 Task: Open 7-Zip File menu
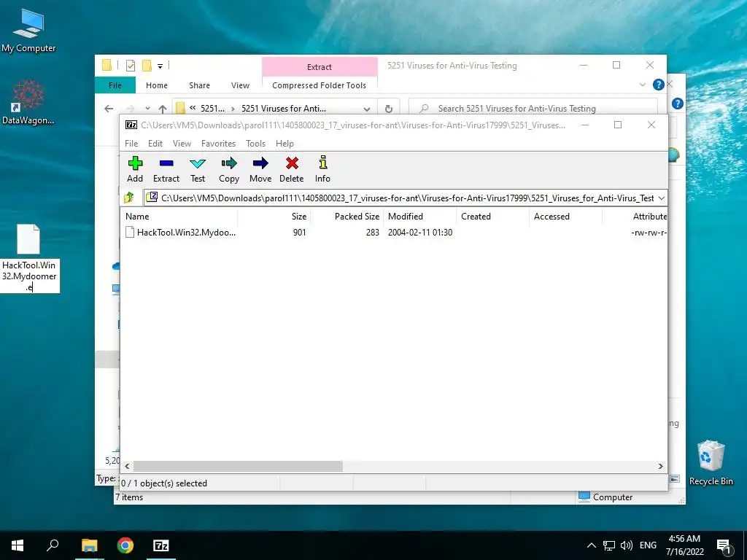pyautogui.click(x=131, y=144)
